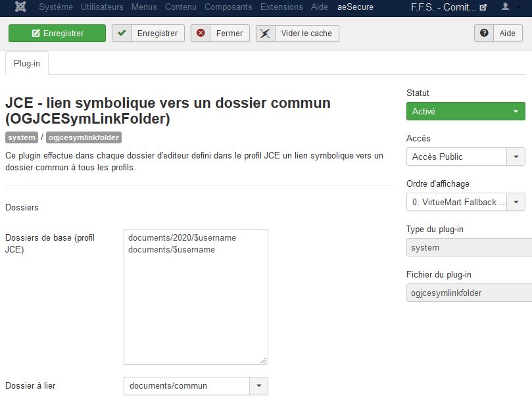Click the green checkmark save icon
Screen dimensions: 532x411
coord(122,34)
